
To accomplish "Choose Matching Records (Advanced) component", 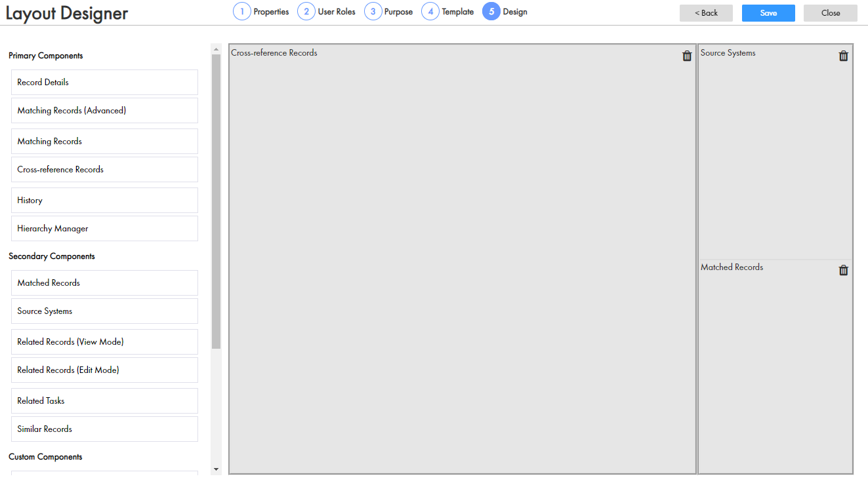I will (x=104, y=111).
